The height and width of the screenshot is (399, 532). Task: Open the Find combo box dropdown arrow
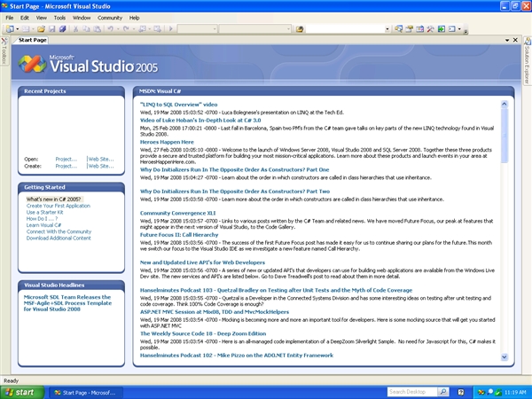click(387, 29)
